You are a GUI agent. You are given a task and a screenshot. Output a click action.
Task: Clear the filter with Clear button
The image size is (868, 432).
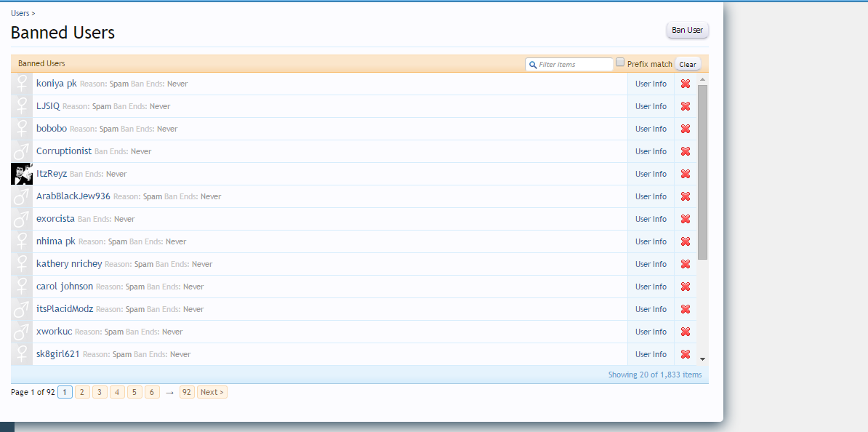point(687,64)
